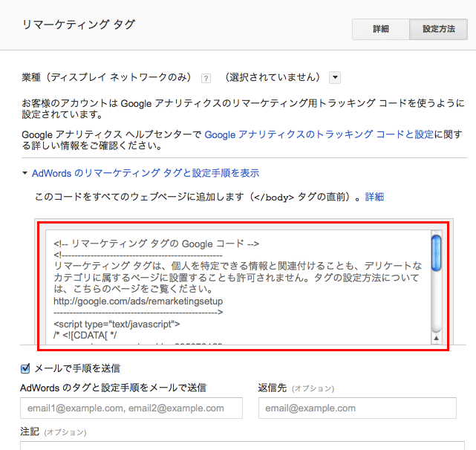Open the Google アナリティクスのトラッキング コードと設定 link

pyautogui.click(x=319, y=134)
